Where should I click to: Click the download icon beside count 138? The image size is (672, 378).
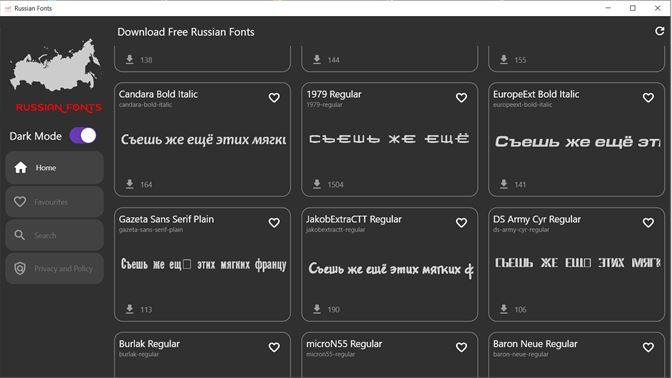[130, 60]
